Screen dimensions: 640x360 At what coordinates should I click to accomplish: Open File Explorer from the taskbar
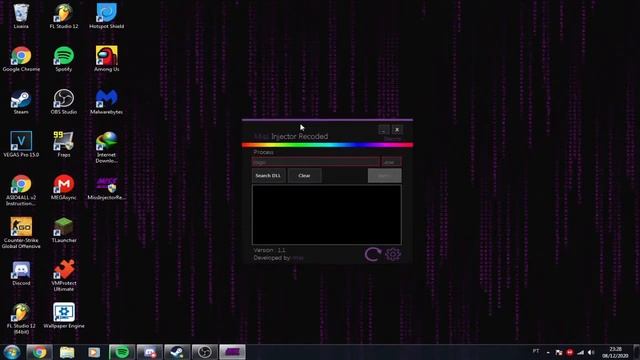67,352
